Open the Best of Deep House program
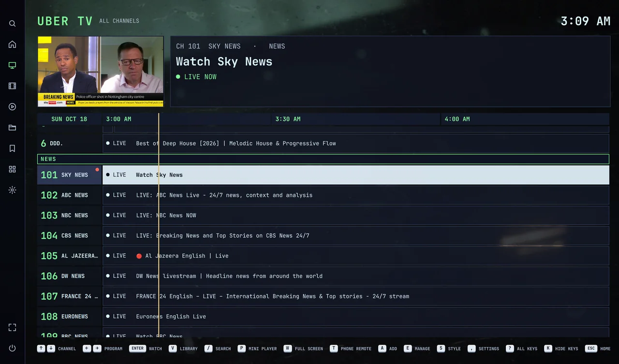The width and height of the screenshot is (619, 364). point(356,144)
